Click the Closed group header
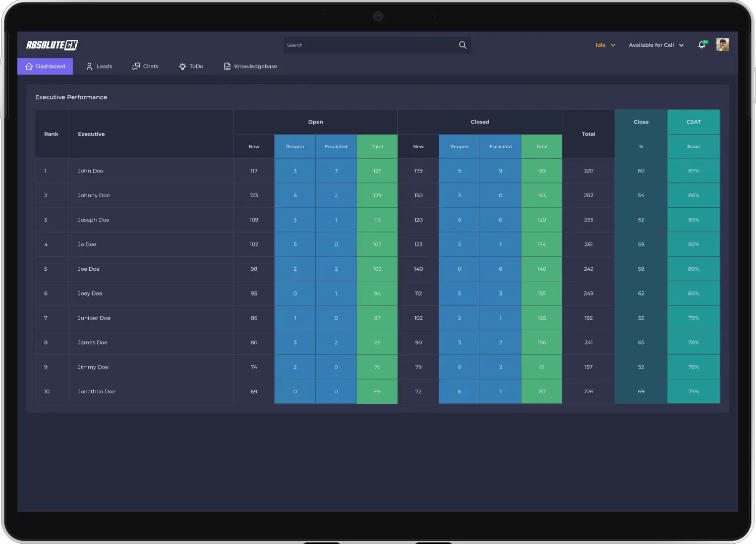Screen dimensions: 756x544 coord(480,122)
